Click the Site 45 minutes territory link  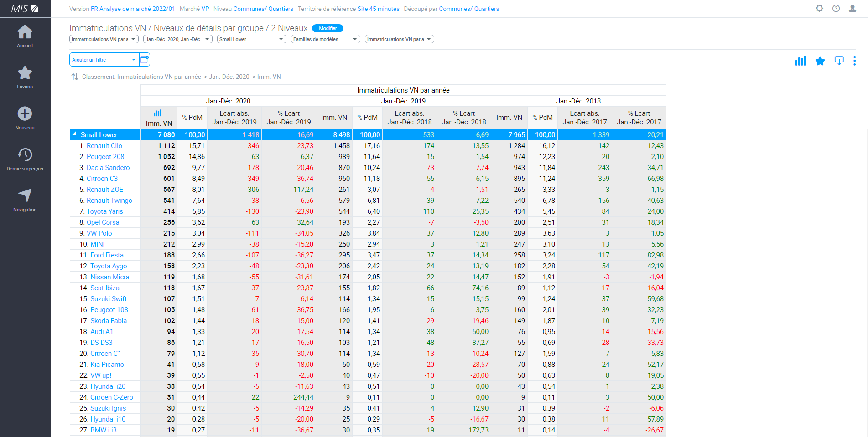point(378,9)
